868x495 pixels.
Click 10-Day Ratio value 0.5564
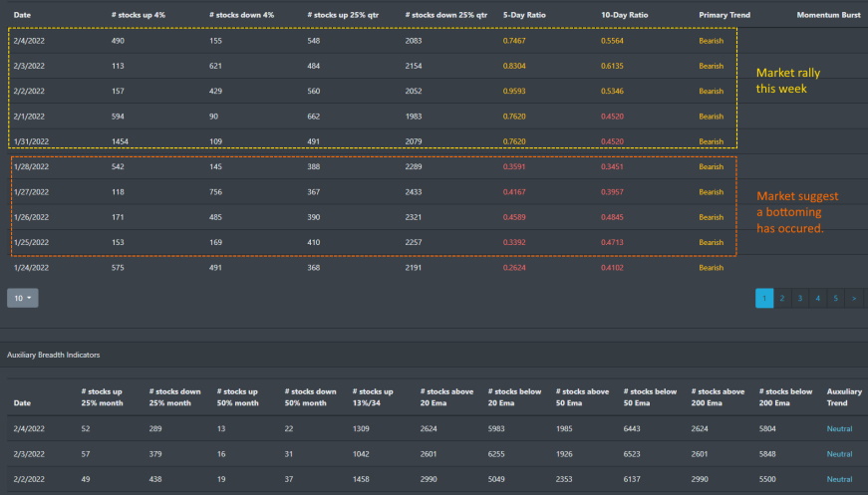pos(612,41)
